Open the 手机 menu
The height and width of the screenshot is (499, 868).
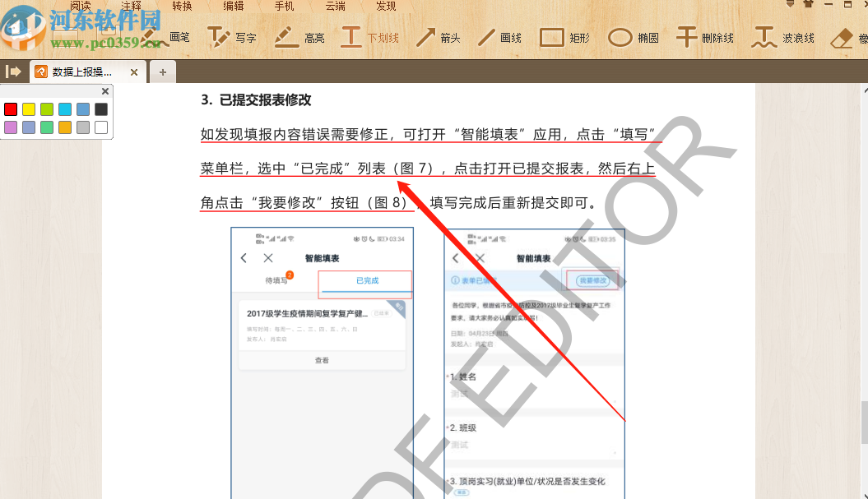point(284,6)
